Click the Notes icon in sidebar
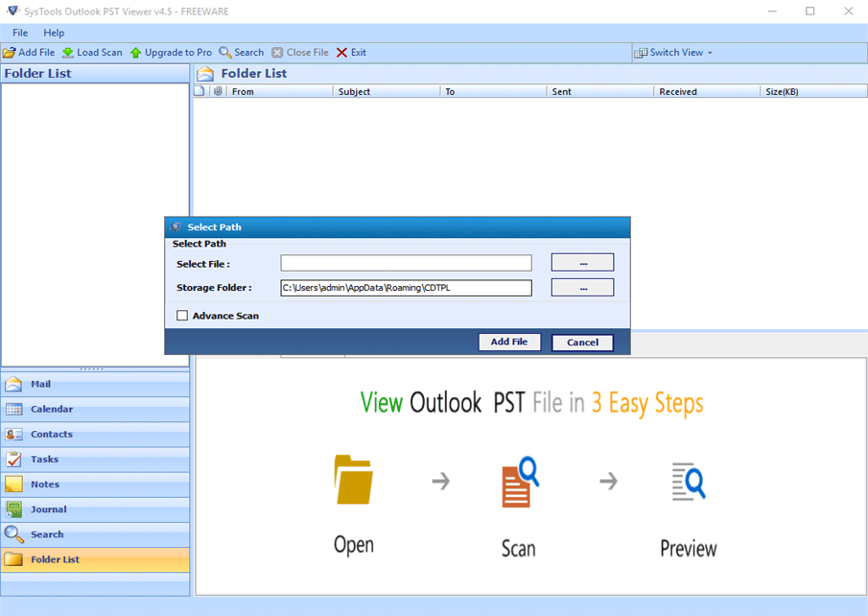This screenshot has width=868, height=616. (13, 485)
